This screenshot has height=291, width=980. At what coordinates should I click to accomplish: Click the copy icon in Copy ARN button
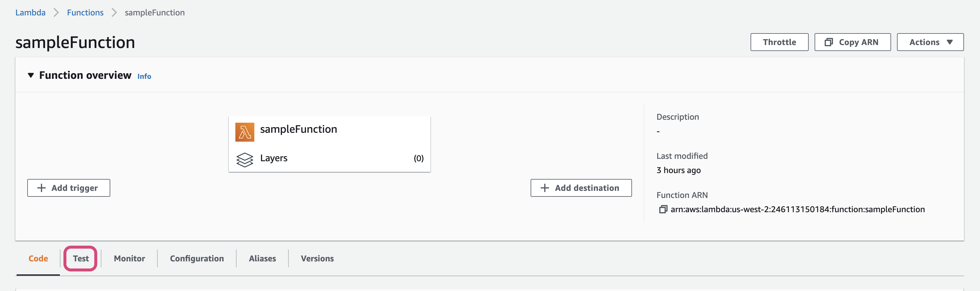(828, 42)
